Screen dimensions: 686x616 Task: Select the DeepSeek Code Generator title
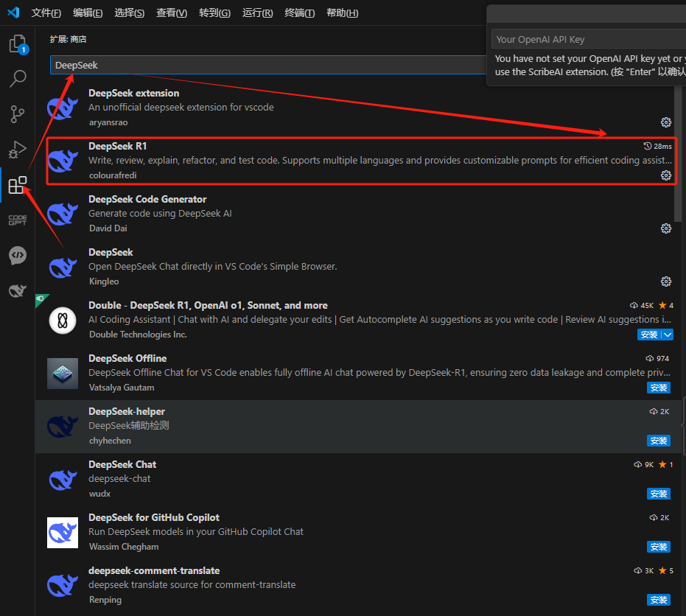pyautogui.click(x=147, y=200)
